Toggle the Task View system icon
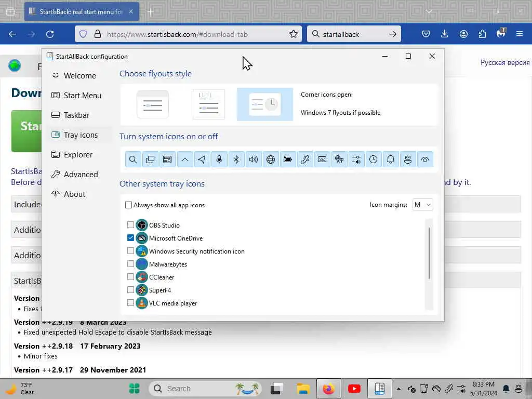This screenshot has width=532, height=399. 150,159
